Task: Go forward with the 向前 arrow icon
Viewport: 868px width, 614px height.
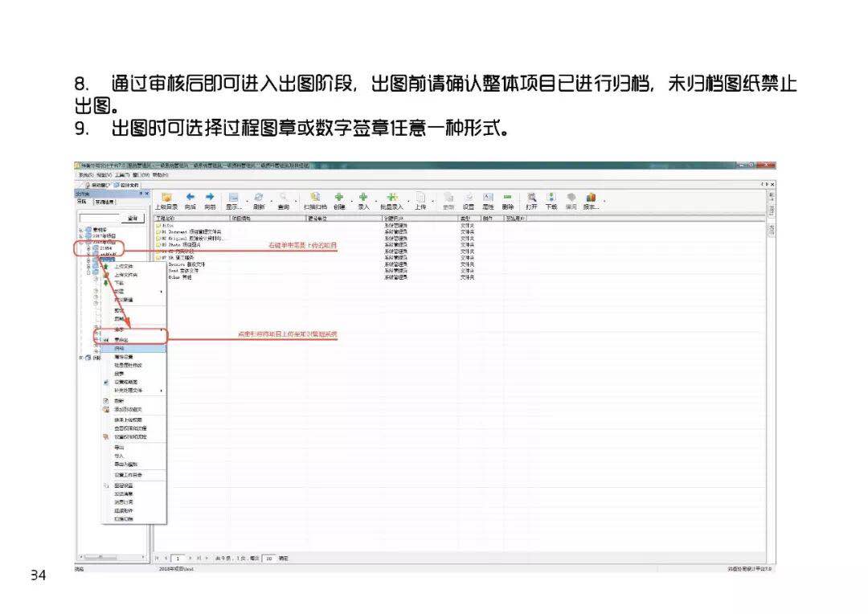Action: [x=210, y=197]
